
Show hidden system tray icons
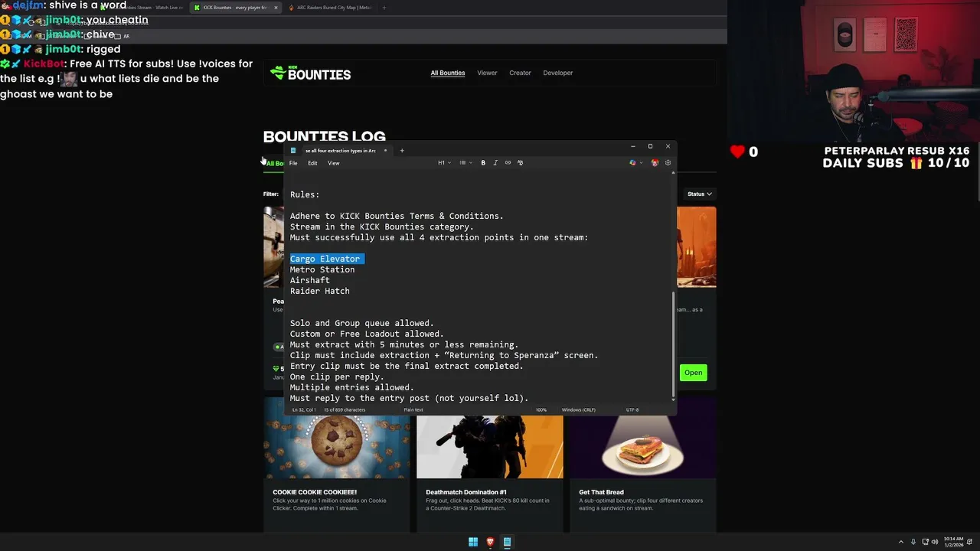tap(900, 542)
